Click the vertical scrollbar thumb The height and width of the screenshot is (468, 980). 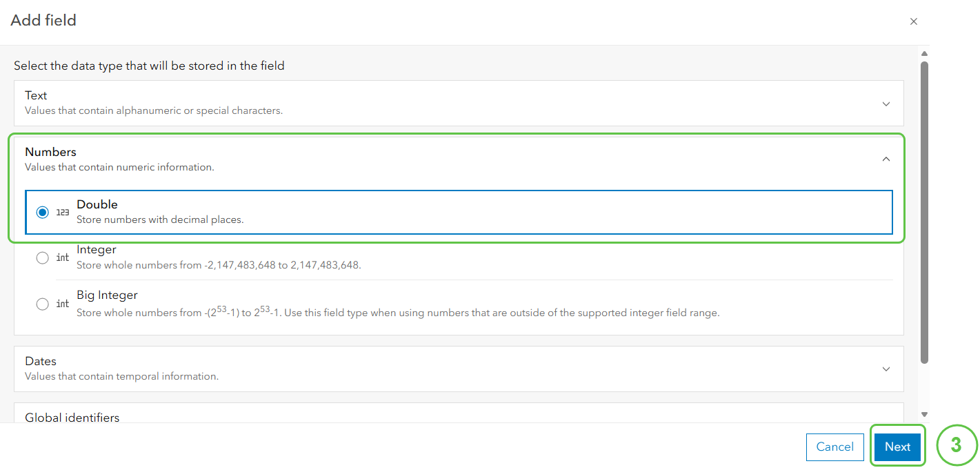coord(924,212)
